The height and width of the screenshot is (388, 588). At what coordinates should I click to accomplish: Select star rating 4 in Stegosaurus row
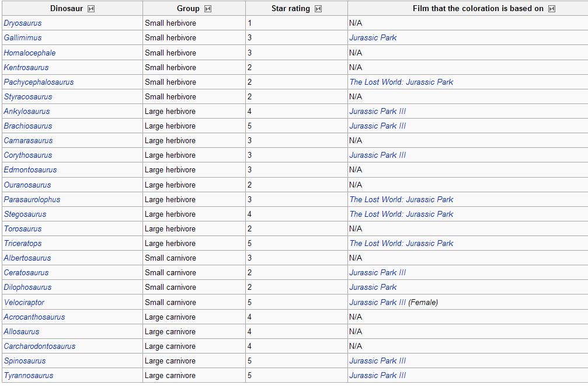[x=249, y=214]
